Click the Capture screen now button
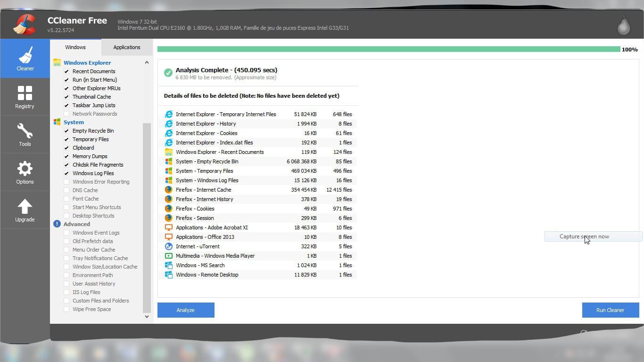Screen dimensions: 644x362 [593, 236]
